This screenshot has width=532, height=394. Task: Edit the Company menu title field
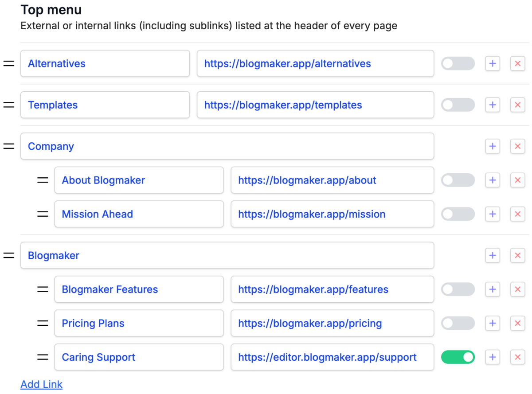[x=227, y=146]
